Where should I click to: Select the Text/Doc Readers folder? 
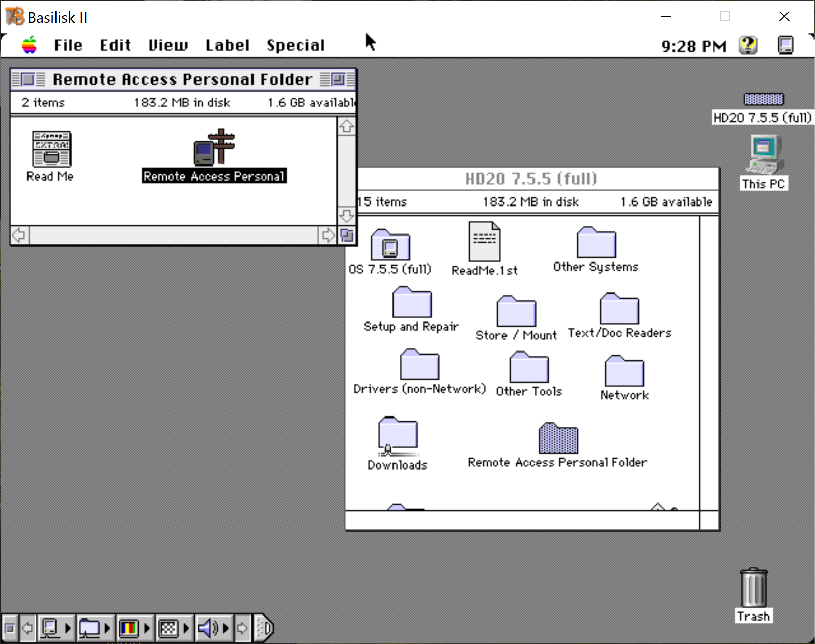click(619, 308)
